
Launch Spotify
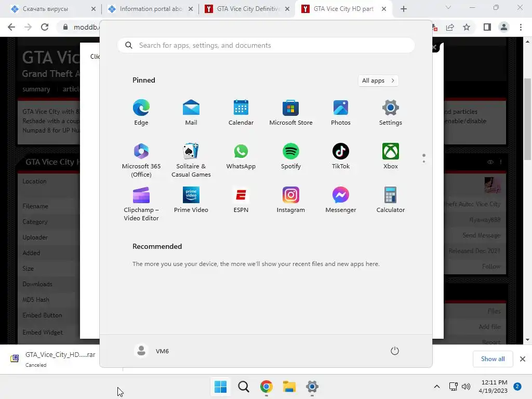[291, 156]
